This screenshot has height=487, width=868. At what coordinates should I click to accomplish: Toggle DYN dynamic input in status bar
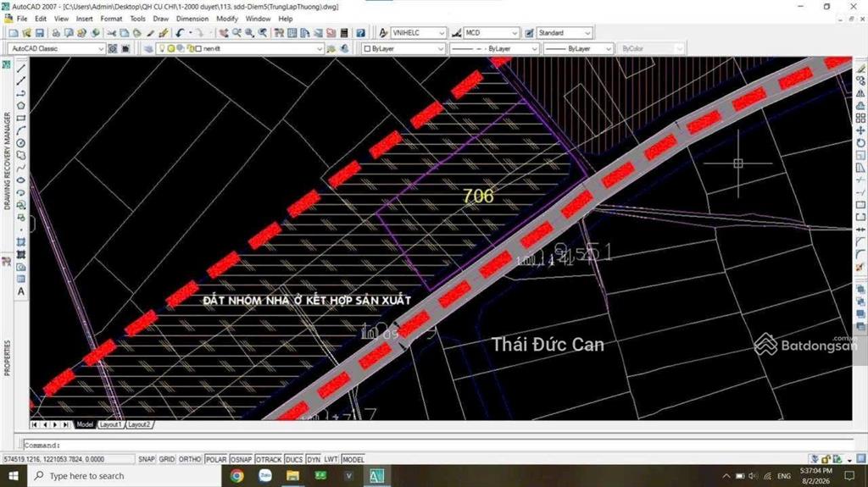pos(314,459)
